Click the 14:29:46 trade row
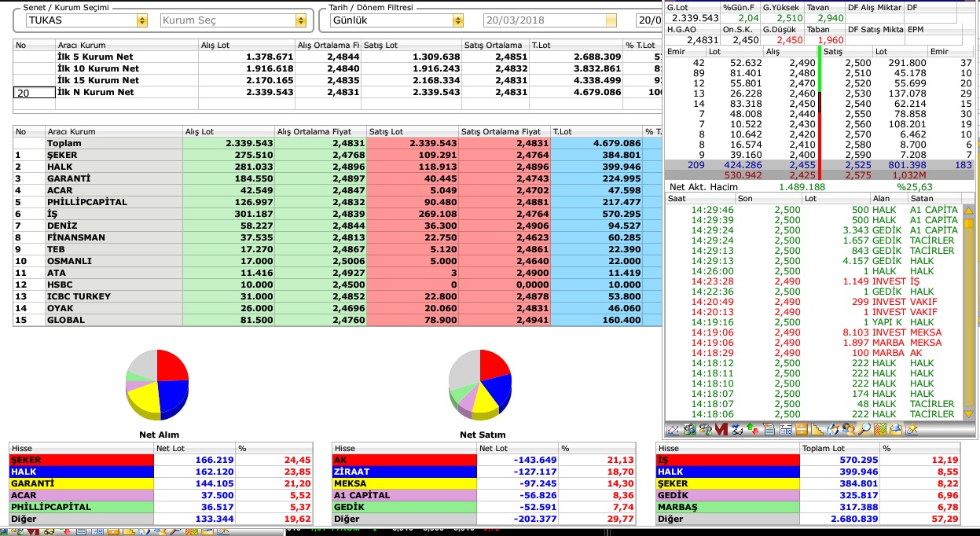The image size is (980, 536). tap(813, 210)
